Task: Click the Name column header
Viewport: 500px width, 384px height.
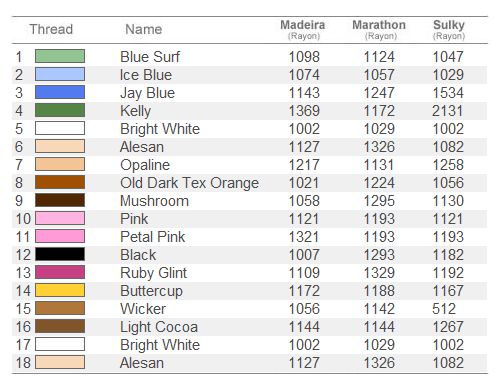Action: click(x=144, y=29)
